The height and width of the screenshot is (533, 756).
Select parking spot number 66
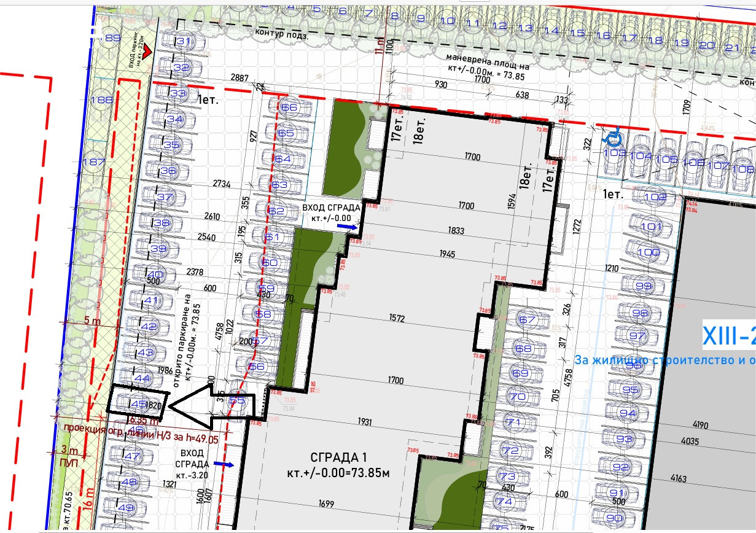289,107
